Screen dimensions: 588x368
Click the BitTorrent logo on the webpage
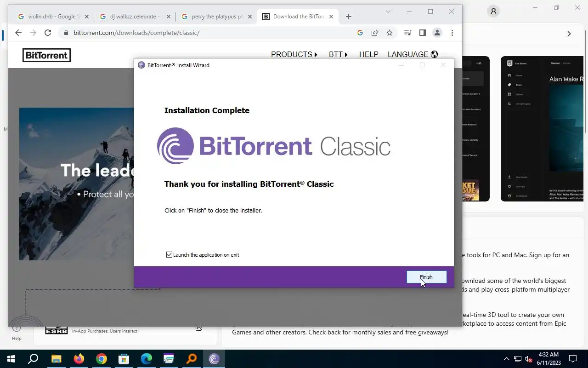click(x=46, y=55)
